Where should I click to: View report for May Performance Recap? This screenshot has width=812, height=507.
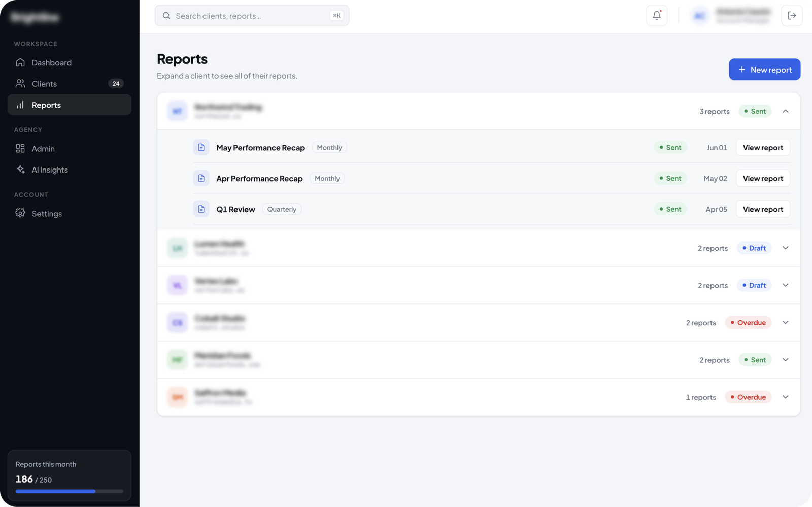(x=763, y=148)
